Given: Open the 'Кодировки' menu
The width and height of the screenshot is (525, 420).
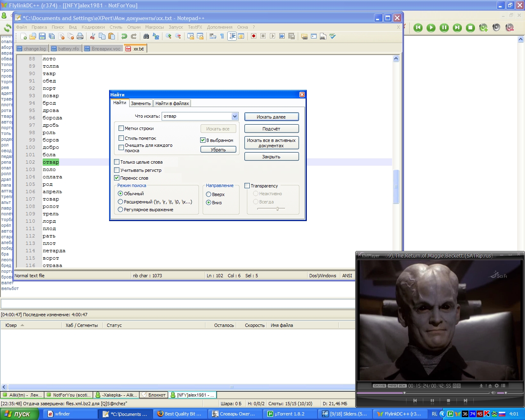Looking at the screenshot, I should [x=93, y=27].
